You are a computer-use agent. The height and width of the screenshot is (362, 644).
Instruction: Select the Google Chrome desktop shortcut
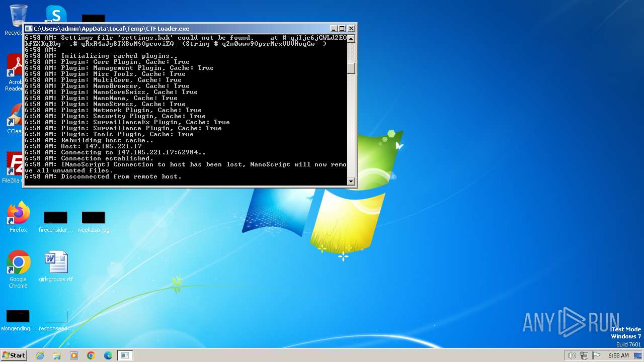click(18, 269)
